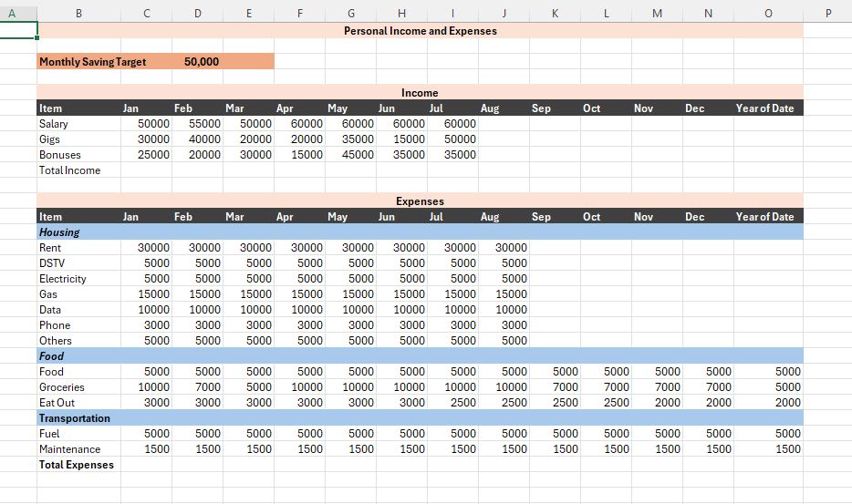Select column C header

(x=146, y=13)
